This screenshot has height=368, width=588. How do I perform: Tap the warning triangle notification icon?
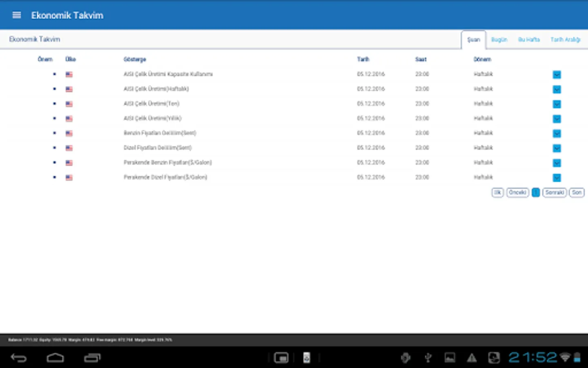(472, 358)
